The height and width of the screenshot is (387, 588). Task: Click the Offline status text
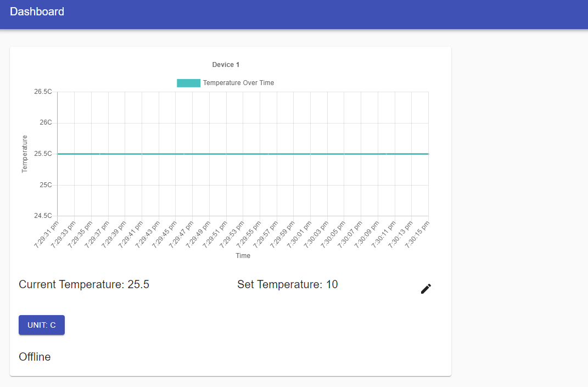point(35,357)
